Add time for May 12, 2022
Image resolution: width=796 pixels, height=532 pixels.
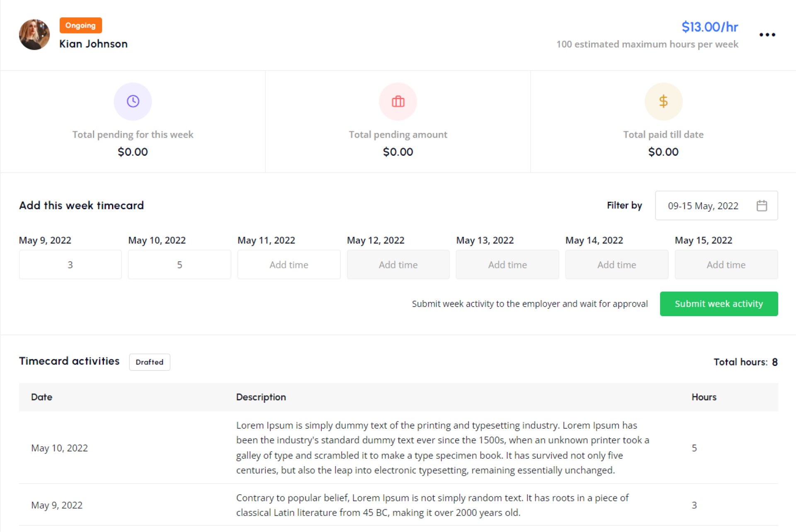[398, 264]
